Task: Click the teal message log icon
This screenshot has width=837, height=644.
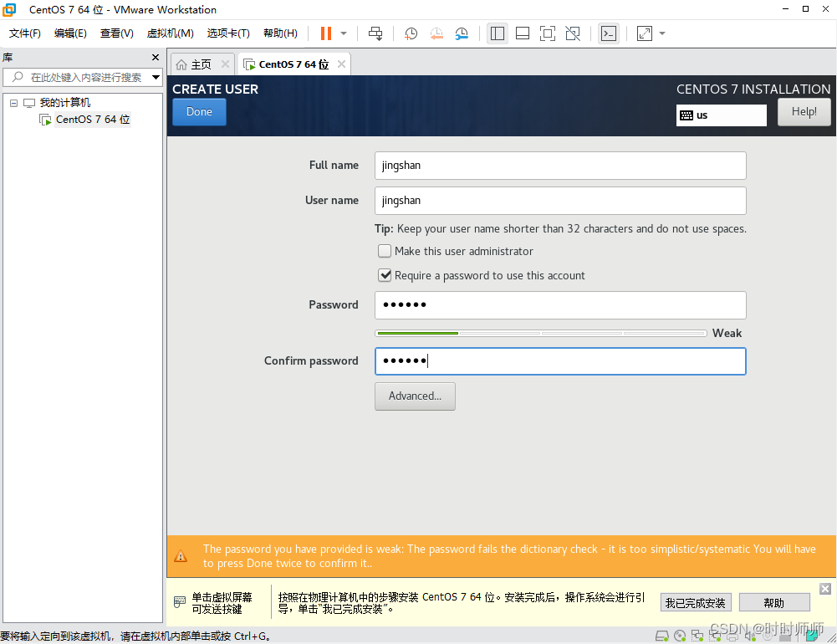Action: click(x=812, y=636)
